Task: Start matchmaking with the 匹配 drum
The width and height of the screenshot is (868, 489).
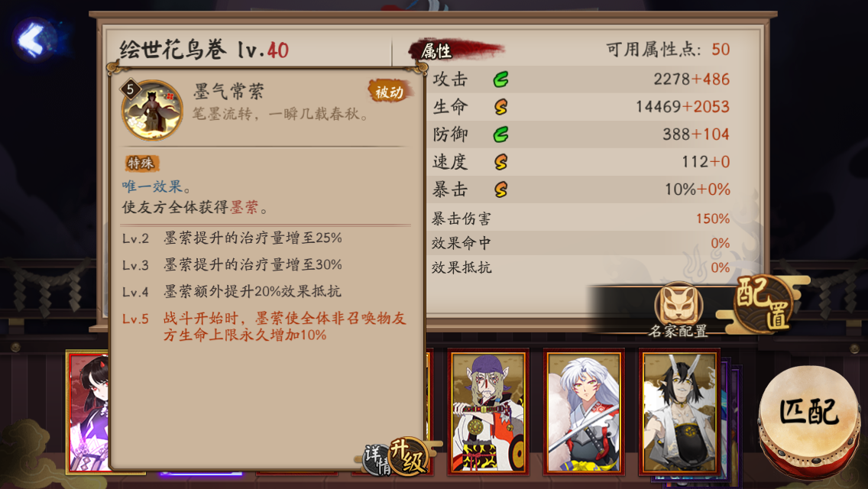Action: (x=808, y=421)
